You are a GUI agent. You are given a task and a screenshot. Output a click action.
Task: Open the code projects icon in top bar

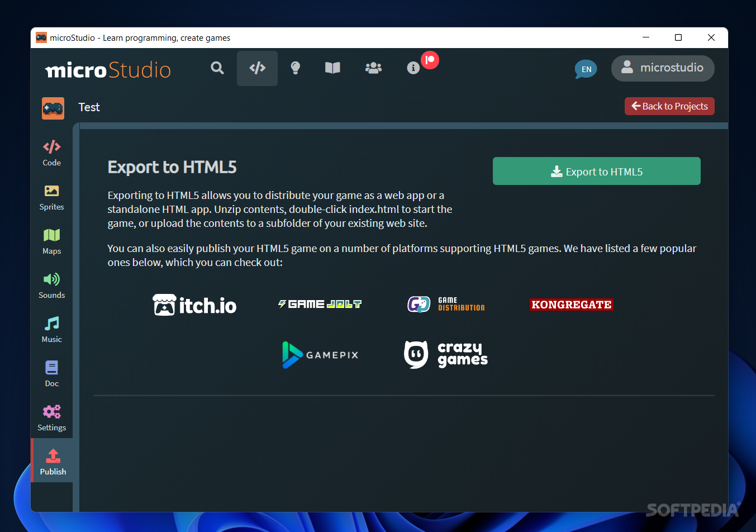pos(257,68)
